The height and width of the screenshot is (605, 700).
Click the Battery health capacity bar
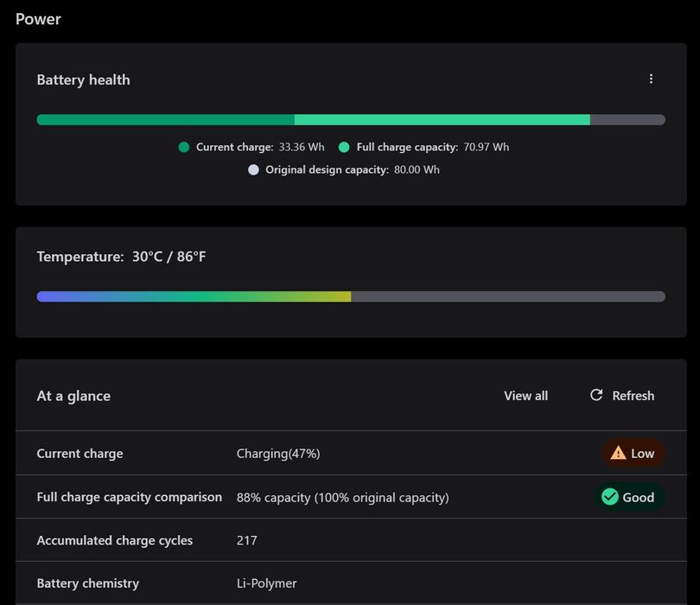[351, 119]
